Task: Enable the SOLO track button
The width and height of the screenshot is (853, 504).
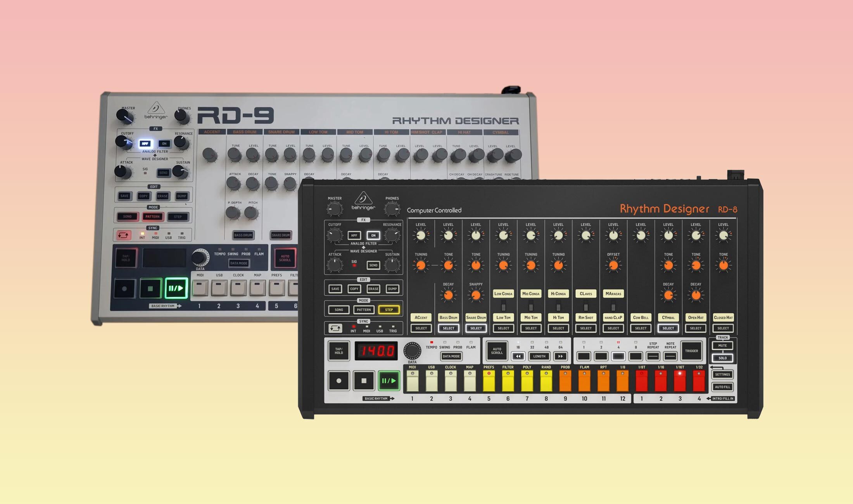Action: point(722,358)
